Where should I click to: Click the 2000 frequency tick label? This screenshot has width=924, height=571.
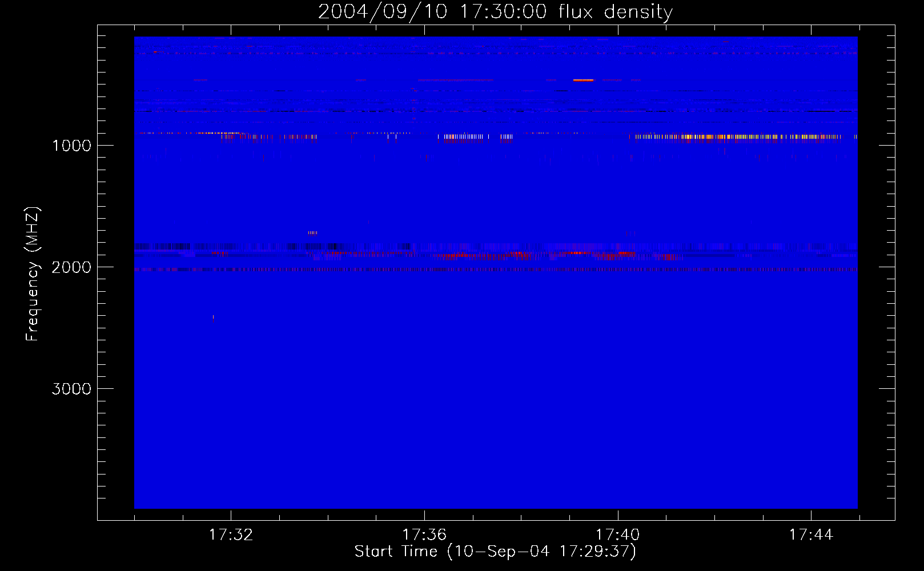click(x=71, y=267)
